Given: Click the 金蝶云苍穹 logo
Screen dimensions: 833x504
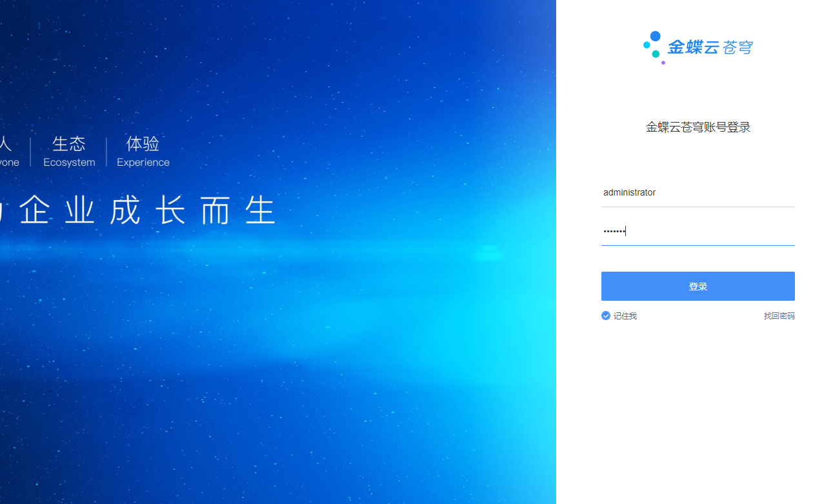Looking at the screenshot, I should pos(698,47).
